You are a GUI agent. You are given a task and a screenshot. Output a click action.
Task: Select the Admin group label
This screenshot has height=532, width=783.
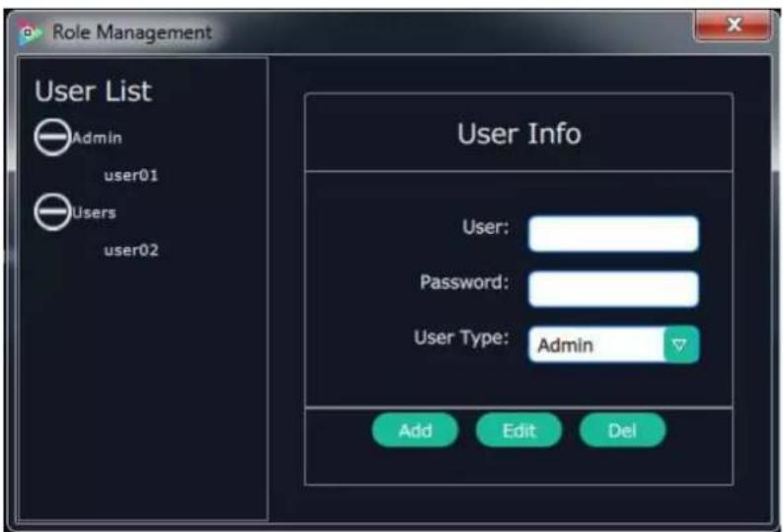pos(97,138)
